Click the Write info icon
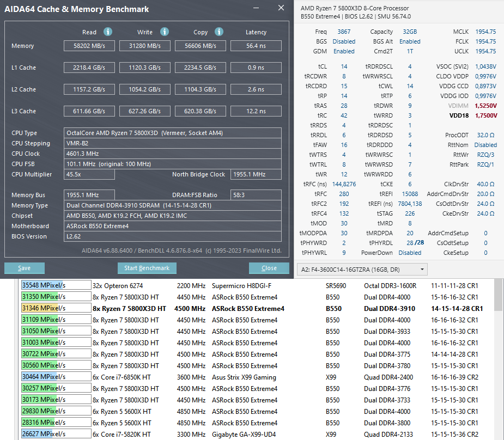This screenshot has height=440, width=504. (x=165, y=32)
